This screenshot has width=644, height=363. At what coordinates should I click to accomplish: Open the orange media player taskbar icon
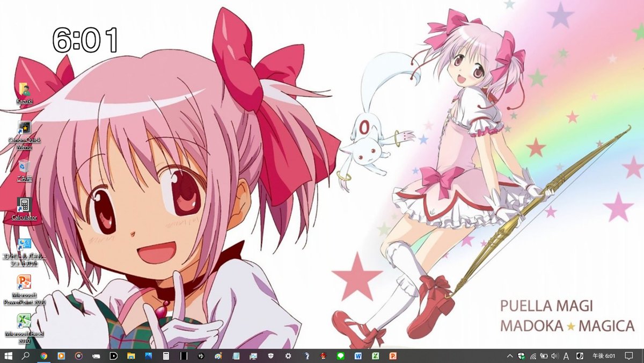[61, 356]
